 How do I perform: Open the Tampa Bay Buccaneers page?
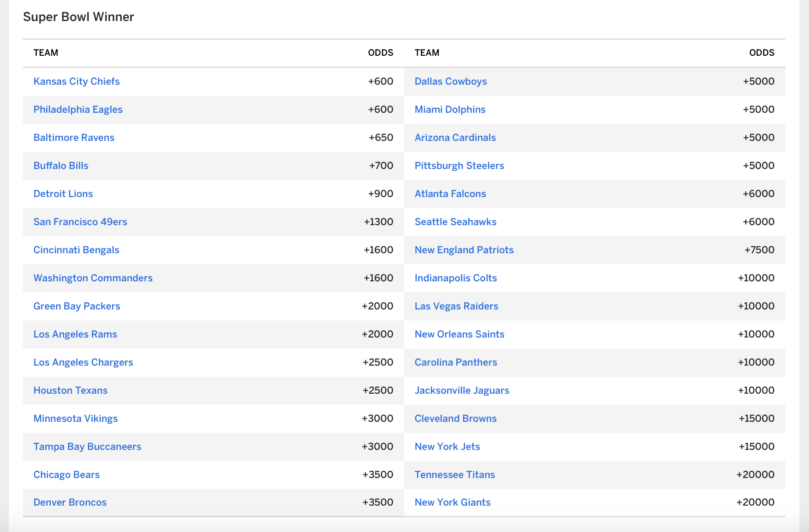click(x=87, y=446)
